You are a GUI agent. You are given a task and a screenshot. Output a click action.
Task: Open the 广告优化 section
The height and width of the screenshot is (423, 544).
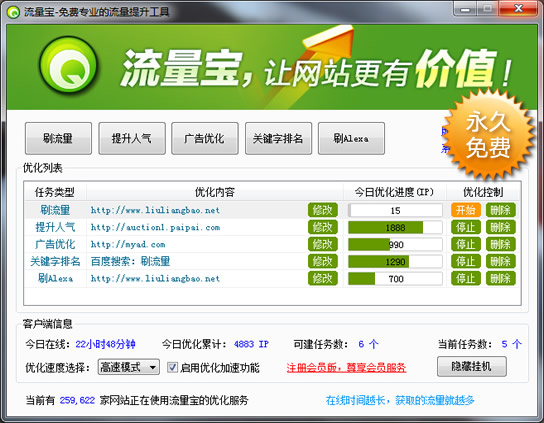click(x=205, y=138)
